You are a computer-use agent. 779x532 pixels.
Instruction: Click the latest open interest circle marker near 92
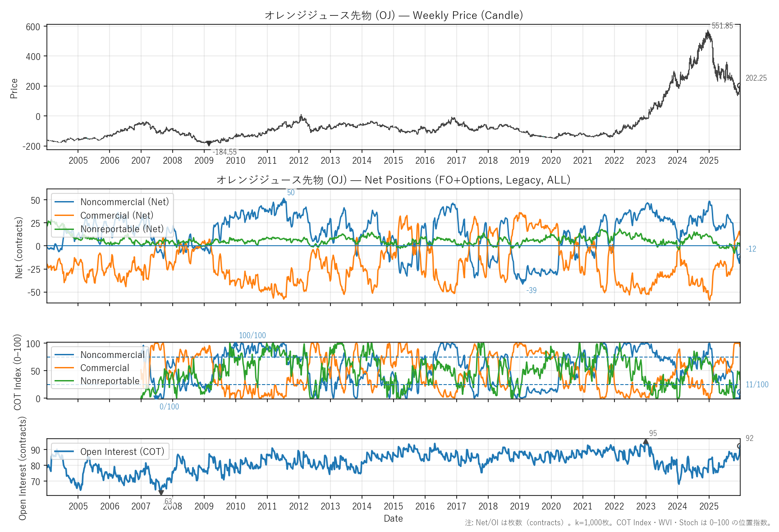tap(739, 446)
